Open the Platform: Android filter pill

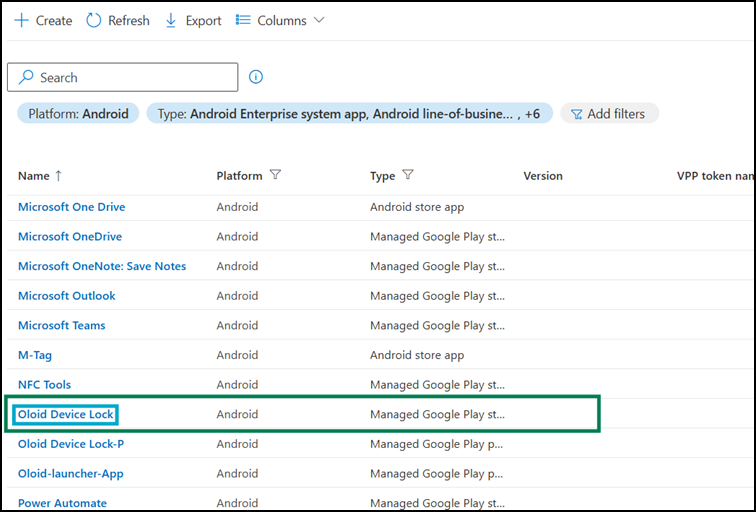78,114
